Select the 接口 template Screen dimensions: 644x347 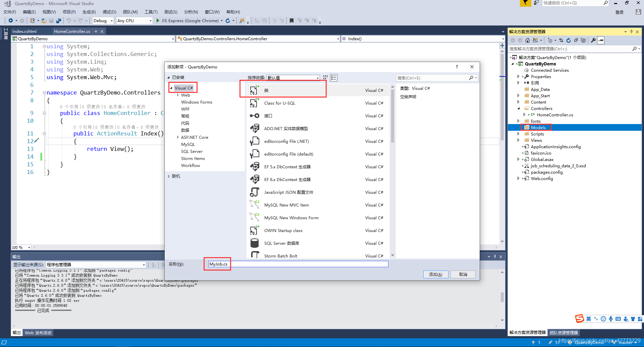pyautogui.click(x=318, y=116)
